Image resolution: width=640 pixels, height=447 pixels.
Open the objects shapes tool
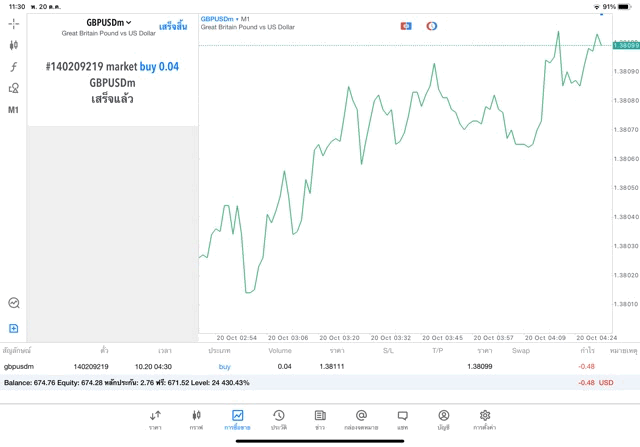(x=13, y=88)
